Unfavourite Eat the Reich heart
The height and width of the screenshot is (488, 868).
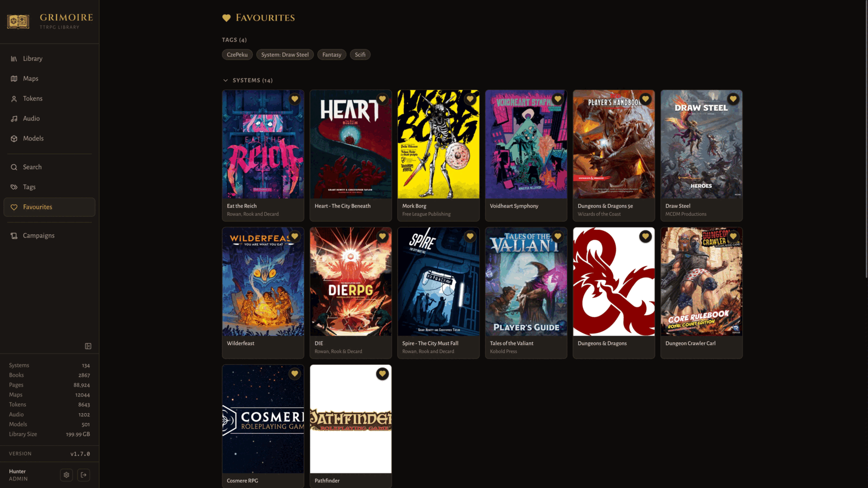coord(295,99)
